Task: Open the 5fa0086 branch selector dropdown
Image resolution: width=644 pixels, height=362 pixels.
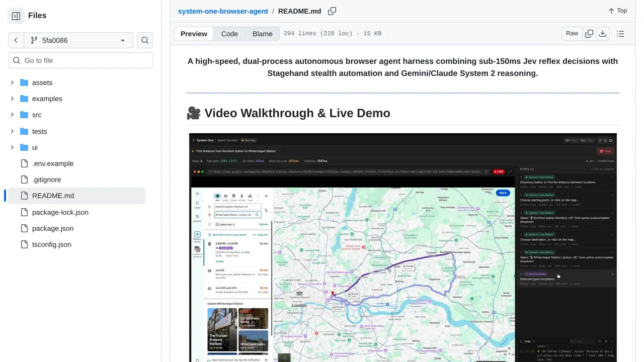Action: 78,40
